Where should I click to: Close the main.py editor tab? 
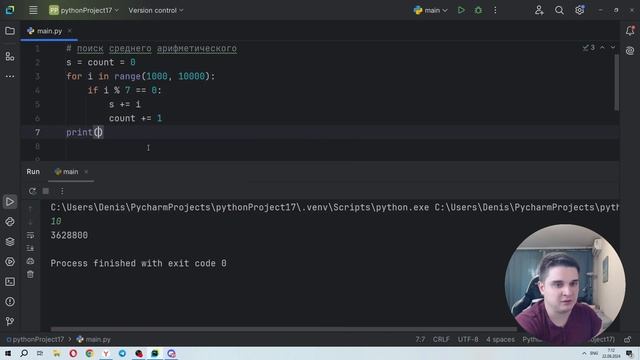click(69, 31)
